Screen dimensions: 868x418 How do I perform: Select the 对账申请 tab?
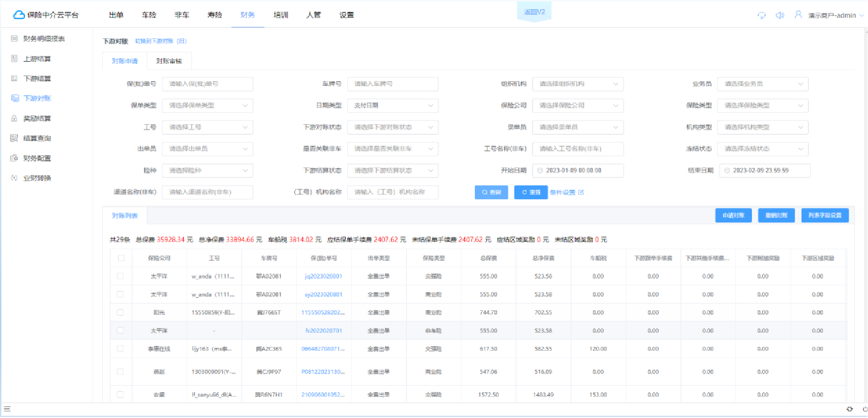pos(125,61)
